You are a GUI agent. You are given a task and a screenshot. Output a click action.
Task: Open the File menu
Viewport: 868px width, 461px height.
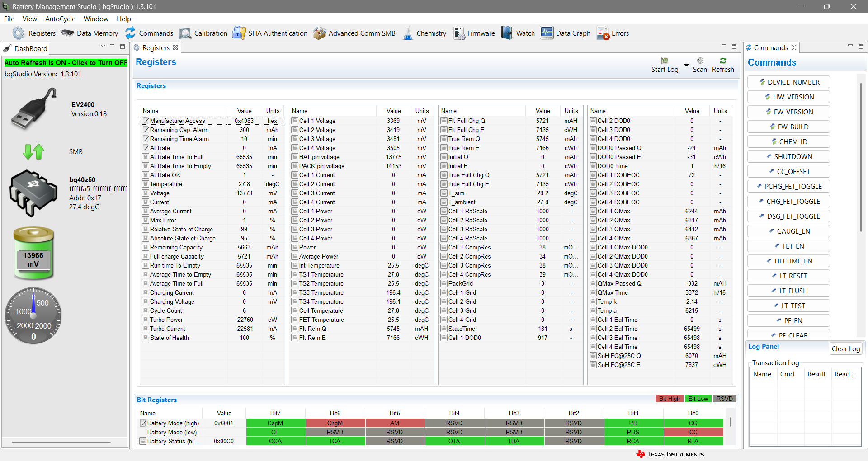9,19
